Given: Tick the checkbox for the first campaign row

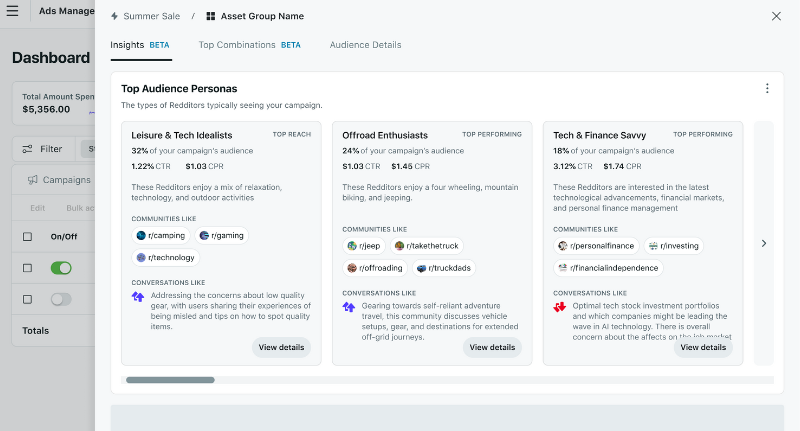Looking at the screenshot, I should 28,268.
